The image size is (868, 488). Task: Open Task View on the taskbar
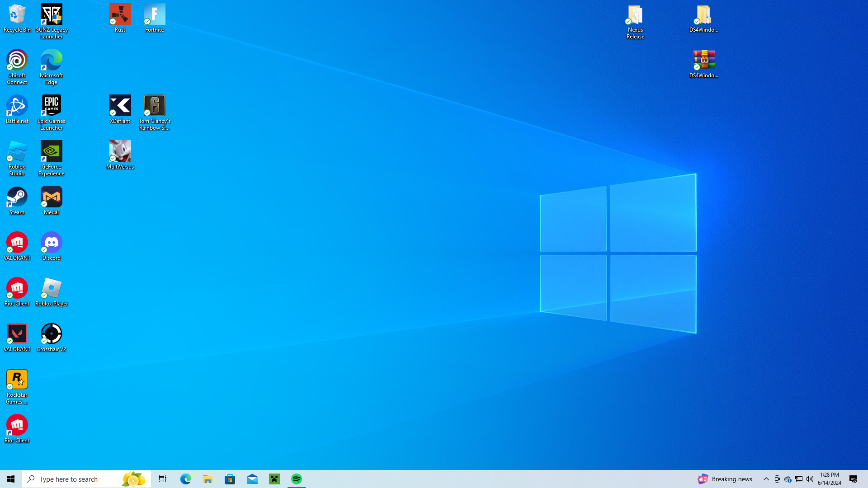point(163,479)
